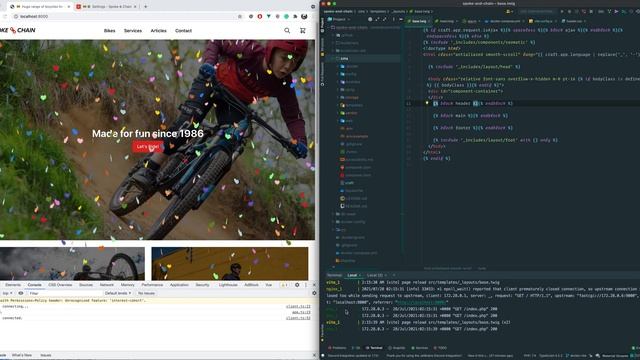The image size is (640, 360).
Task: Select the Local (2) terminal tab
Action: coord(374,275)
